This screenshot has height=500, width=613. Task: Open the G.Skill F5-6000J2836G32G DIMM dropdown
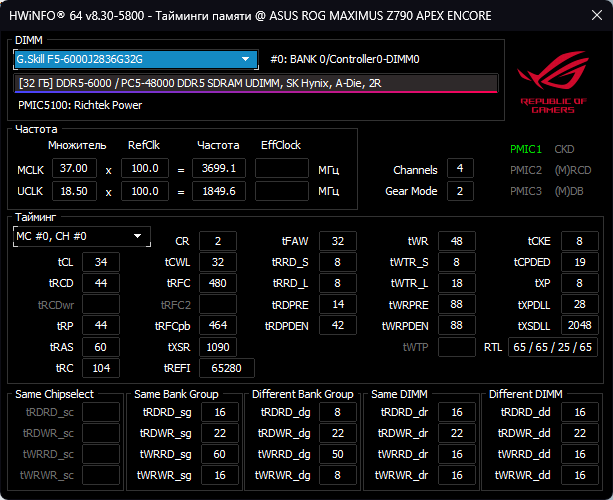pos(136,59)
